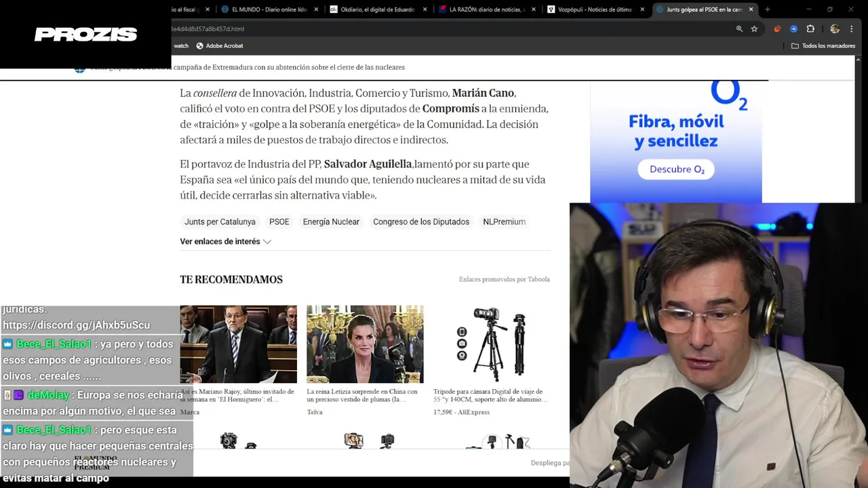Open the Congreso de los Diputados tag
The width and height of the screenshot is (868, 488).
pyautogui.click(x=421, y=222)
